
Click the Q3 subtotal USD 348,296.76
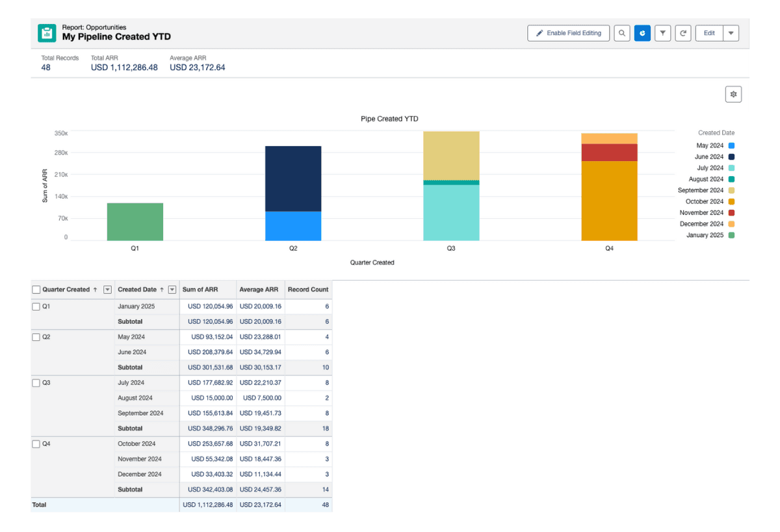coord(211,429)
